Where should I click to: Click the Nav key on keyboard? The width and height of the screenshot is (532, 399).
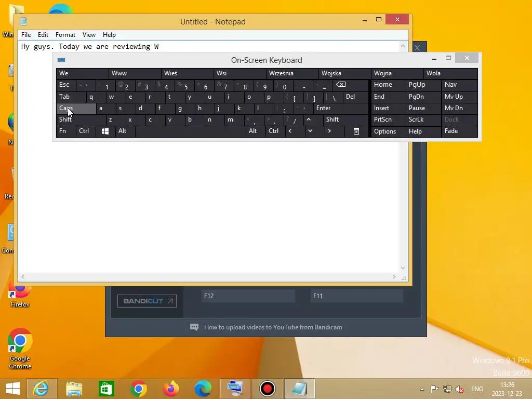click(460, 85)
